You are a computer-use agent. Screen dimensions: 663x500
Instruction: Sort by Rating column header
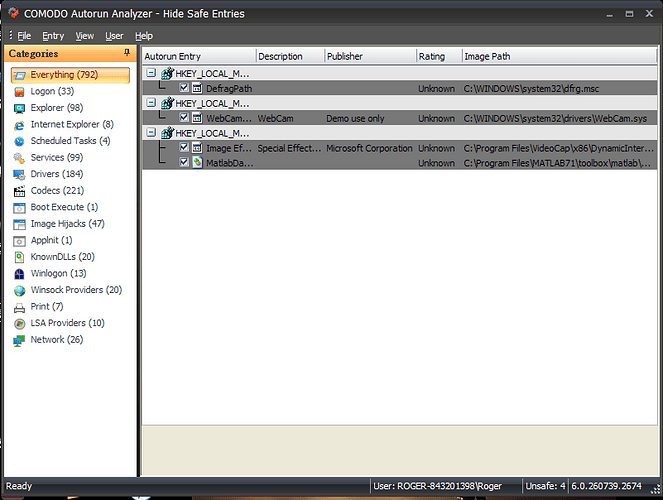(x=439, y=56)
